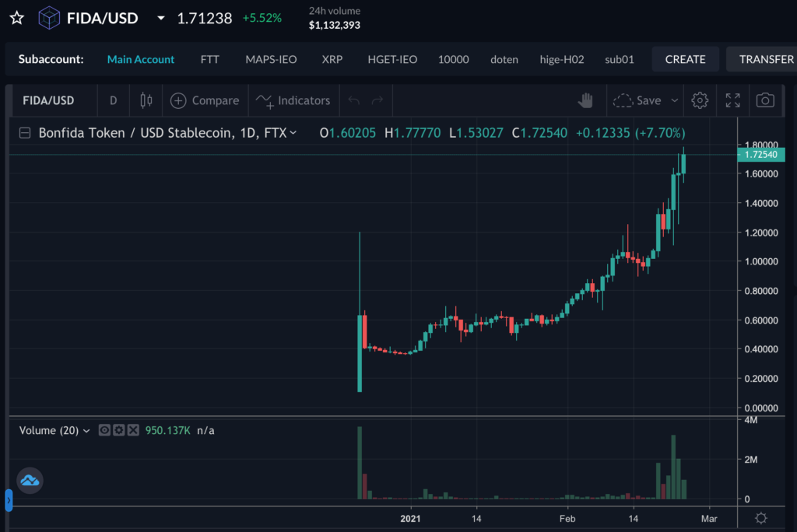Switch to the 10000 subaccount
Image resolution: width=797 pixels, height=532 pixels.
tap(454, 59)
